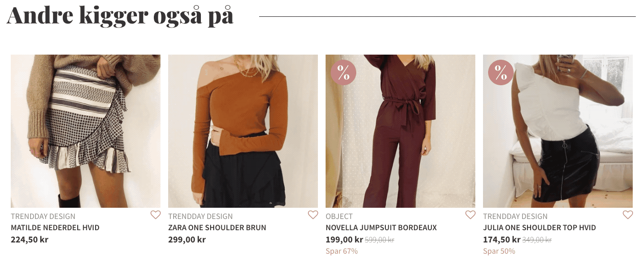Go to NOVELLA JUMPSUIT BORDEAUX product page
Viewport: 644px width, 269px height.
pyautogui.click(x=381, y=228)
